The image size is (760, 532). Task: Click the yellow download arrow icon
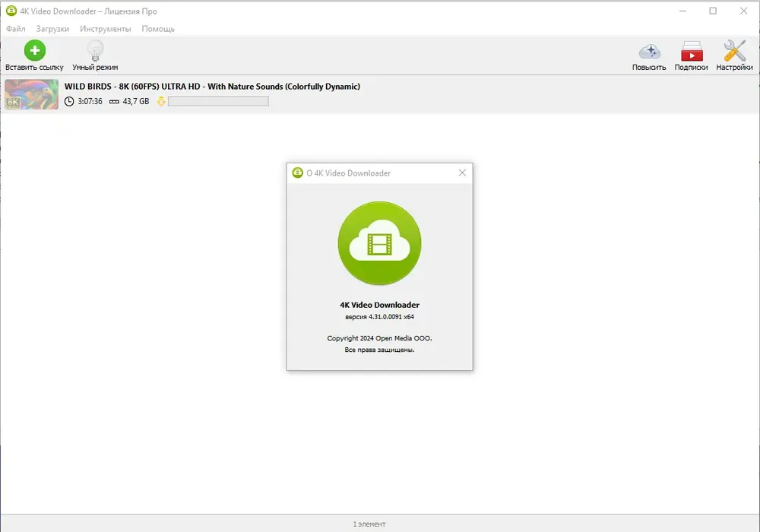pos(161,101)
